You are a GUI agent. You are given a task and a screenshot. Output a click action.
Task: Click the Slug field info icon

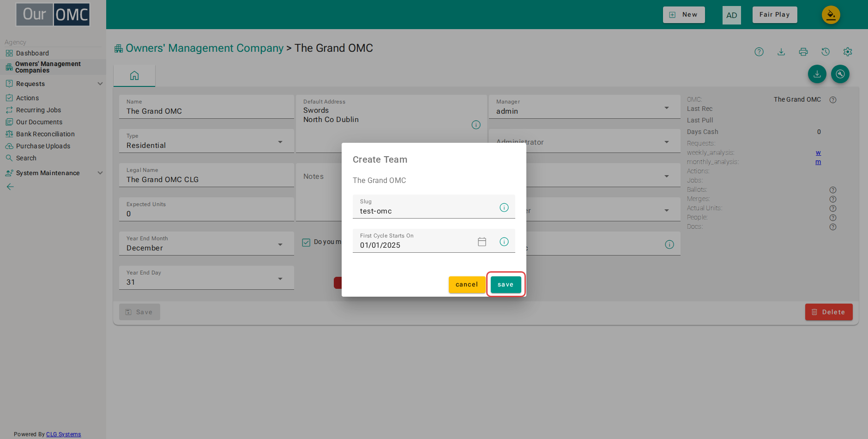point(504,207)
